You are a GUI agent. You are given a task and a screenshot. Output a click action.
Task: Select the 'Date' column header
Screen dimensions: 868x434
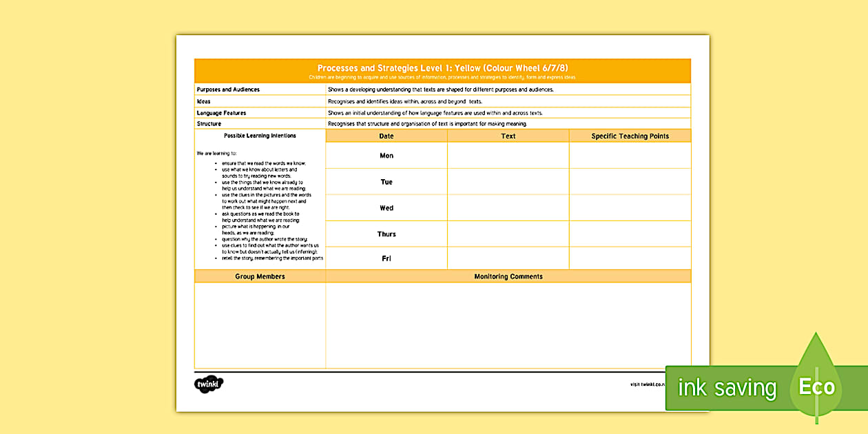386,136
